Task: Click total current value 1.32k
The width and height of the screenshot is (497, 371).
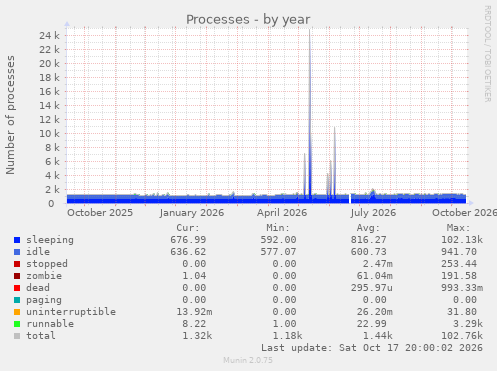Action: pos(197,336)
